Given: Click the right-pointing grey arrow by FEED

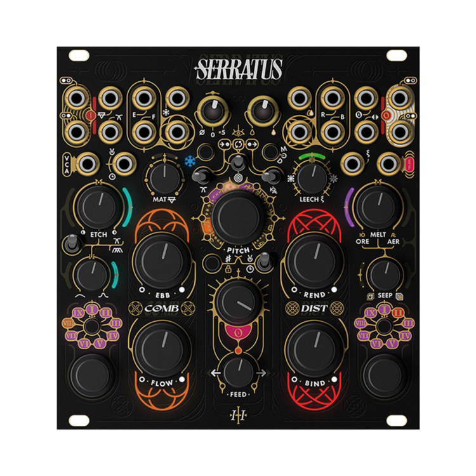Looking at the screenshot, I should (261, 373).
